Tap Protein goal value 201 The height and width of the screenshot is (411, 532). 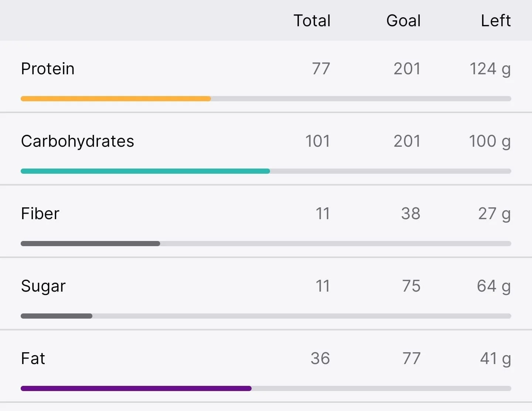click(x=407, y=69)
